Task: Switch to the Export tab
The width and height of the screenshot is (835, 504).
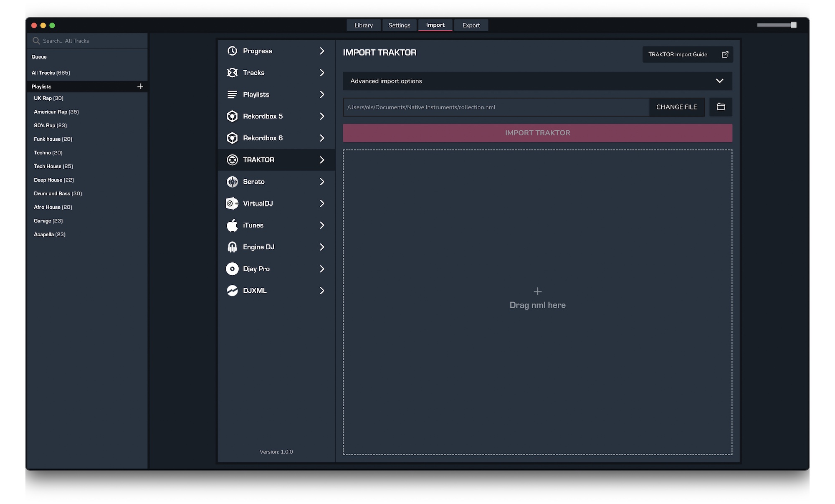Action: click(x=471, y=25)
